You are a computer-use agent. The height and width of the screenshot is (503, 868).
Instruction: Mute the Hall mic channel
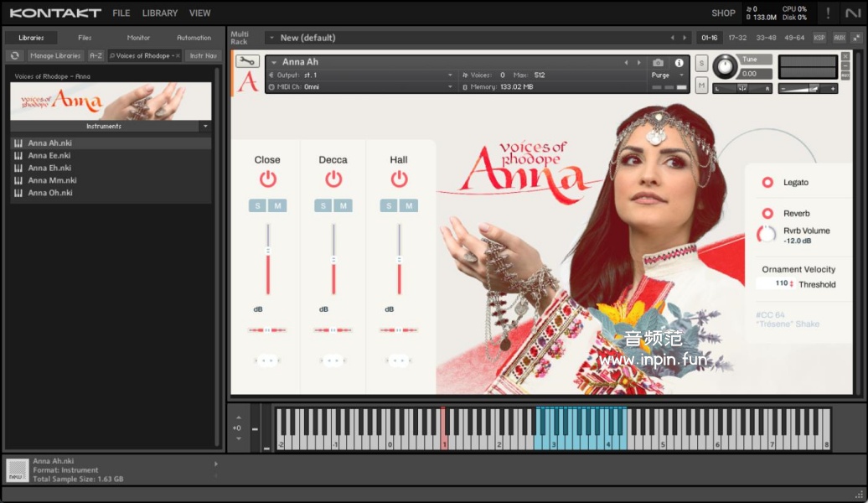[409, 205]
